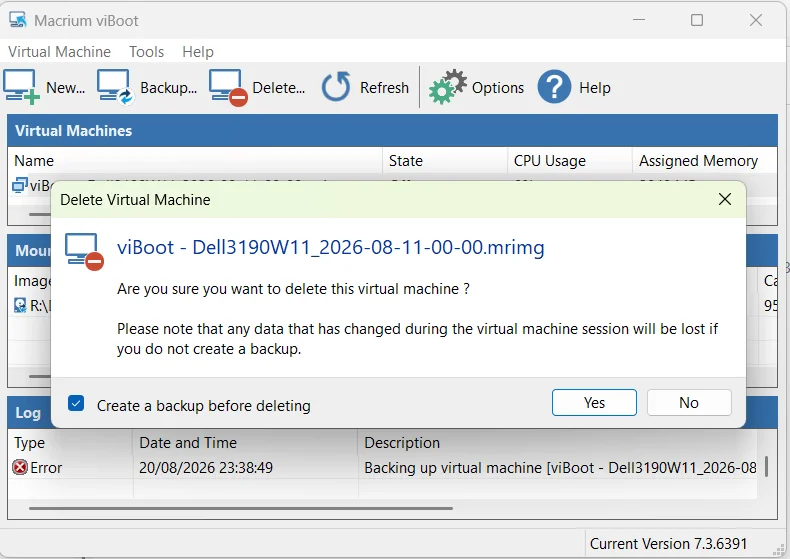Click the horizontal scrollbar in the Log panel
790x559 pixels.
(241, 508)
